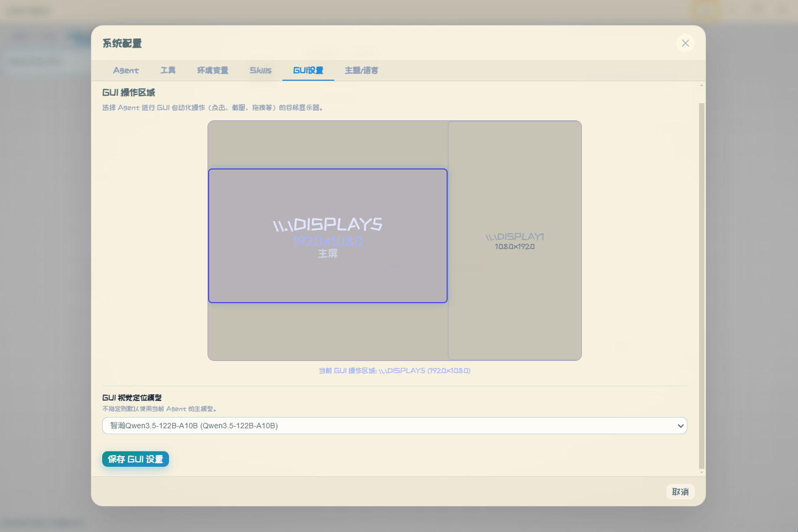
Task: Click the vertical scrollbar thumb of the settings panel
Action: coord(702,286)
